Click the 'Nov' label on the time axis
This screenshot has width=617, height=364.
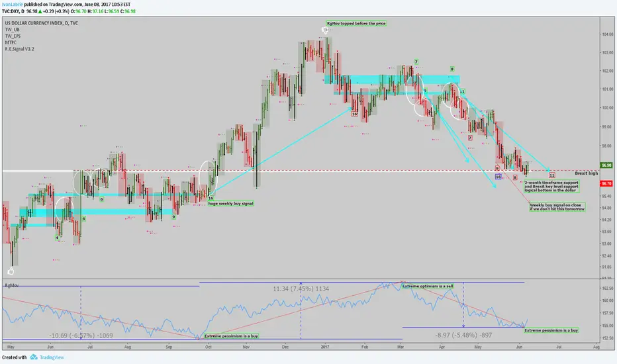tap(246, 347)
